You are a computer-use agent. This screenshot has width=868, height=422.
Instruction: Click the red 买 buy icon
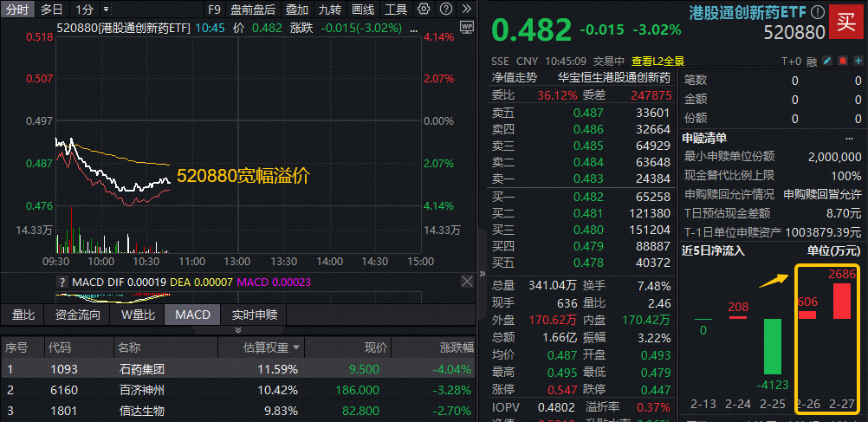tap(841, 22)
